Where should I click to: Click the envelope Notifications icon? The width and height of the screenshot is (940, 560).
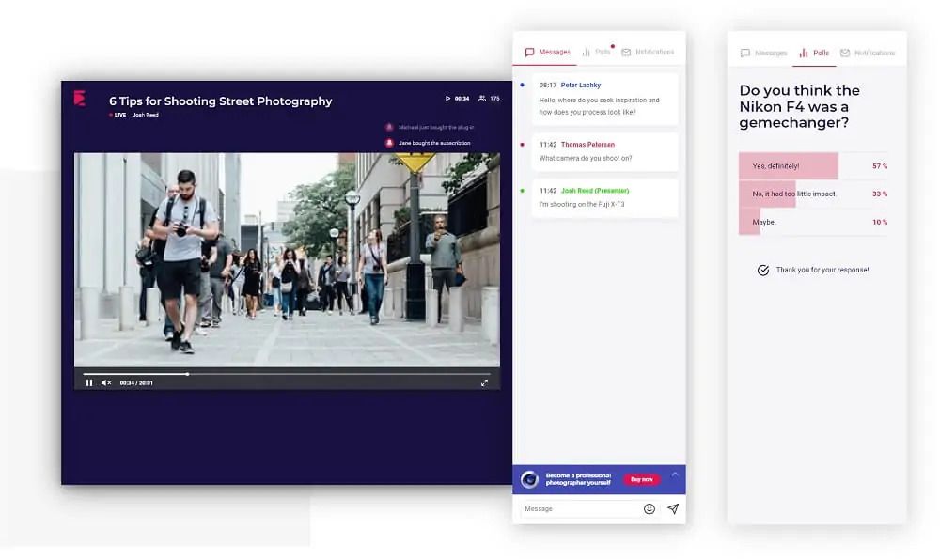point(626,52)
